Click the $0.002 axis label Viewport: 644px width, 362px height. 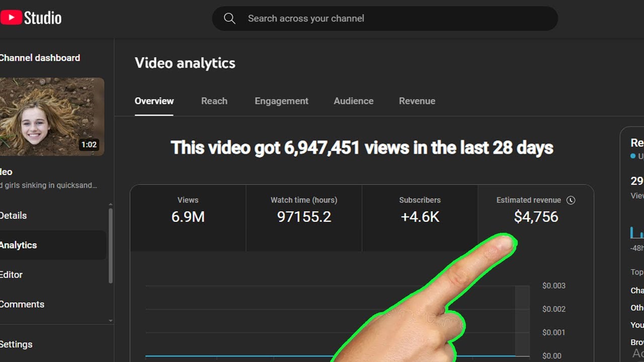click(554, 309)
